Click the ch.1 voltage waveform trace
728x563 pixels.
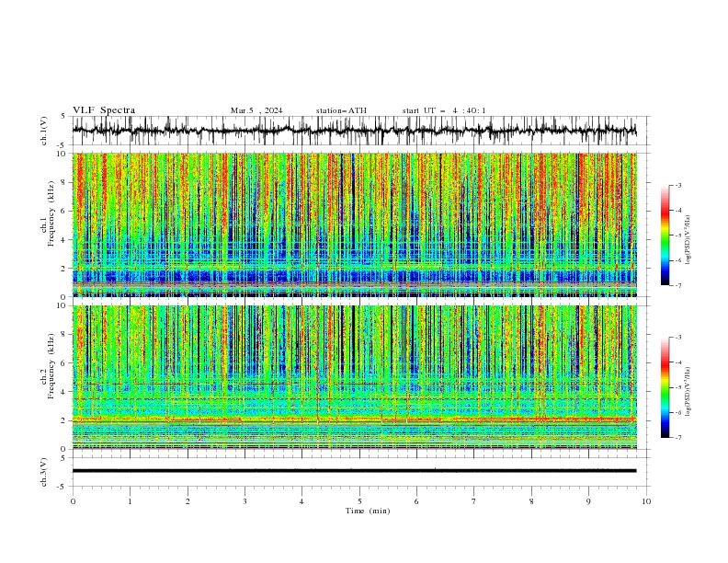(354, 131)
